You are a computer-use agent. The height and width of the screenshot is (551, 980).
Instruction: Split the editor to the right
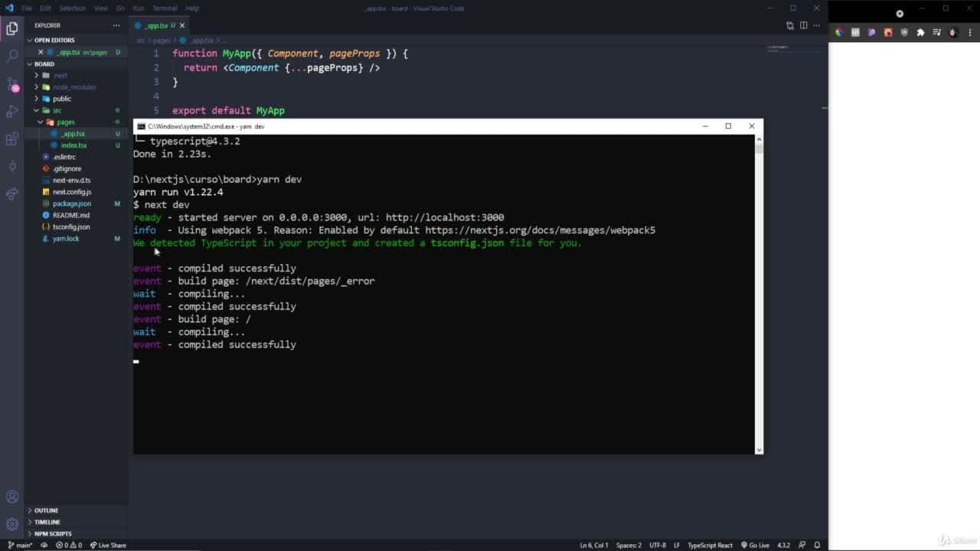[x=803, y=25]
